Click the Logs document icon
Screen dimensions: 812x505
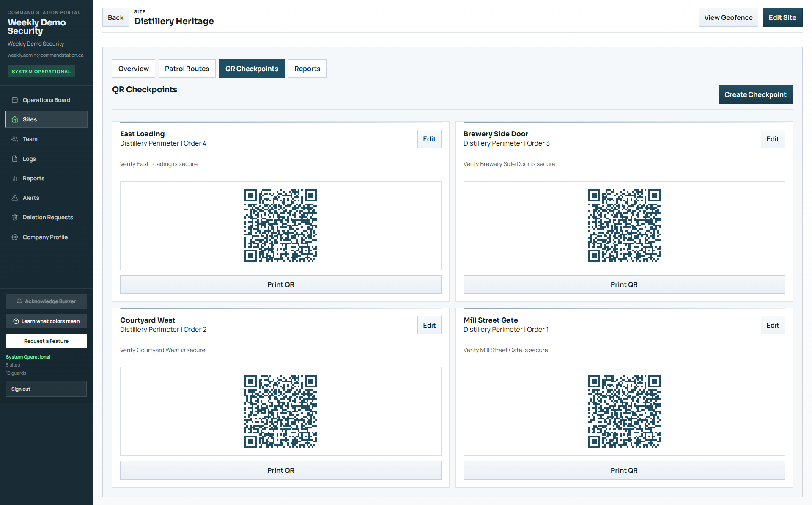pyautogui.click(x=15, y=159)
